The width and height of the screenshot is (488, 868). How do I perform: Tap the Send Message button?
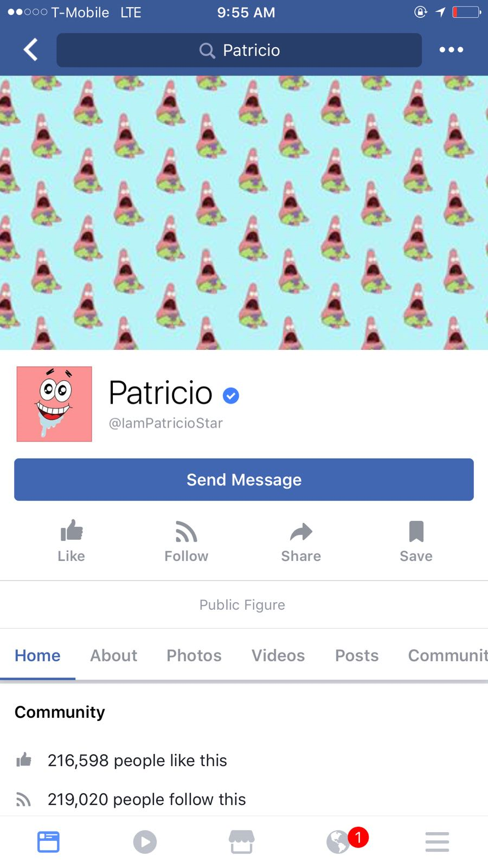244,480
